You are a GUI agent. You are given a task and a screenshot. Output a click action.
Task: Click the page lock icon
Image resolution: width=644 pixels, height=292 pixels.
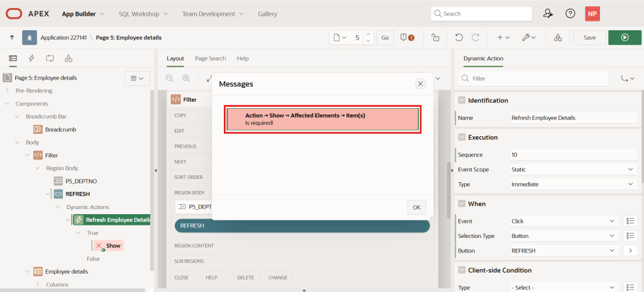point(435,38)
